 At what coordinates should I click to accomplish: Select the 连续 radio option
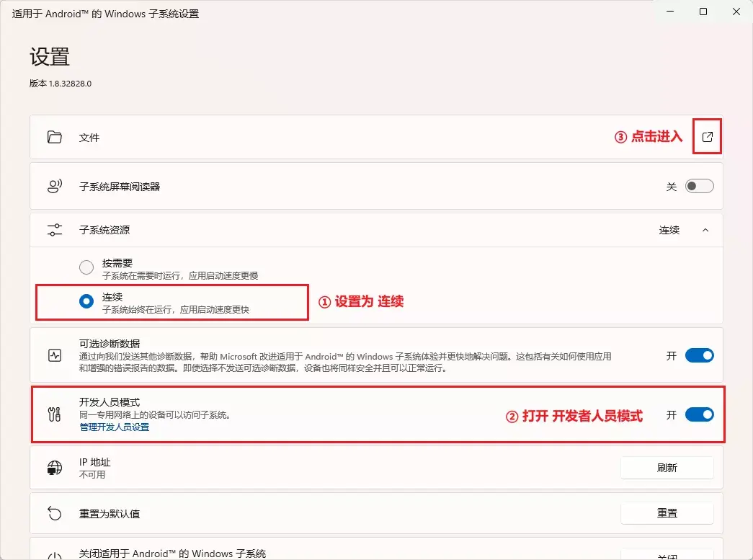86,301
